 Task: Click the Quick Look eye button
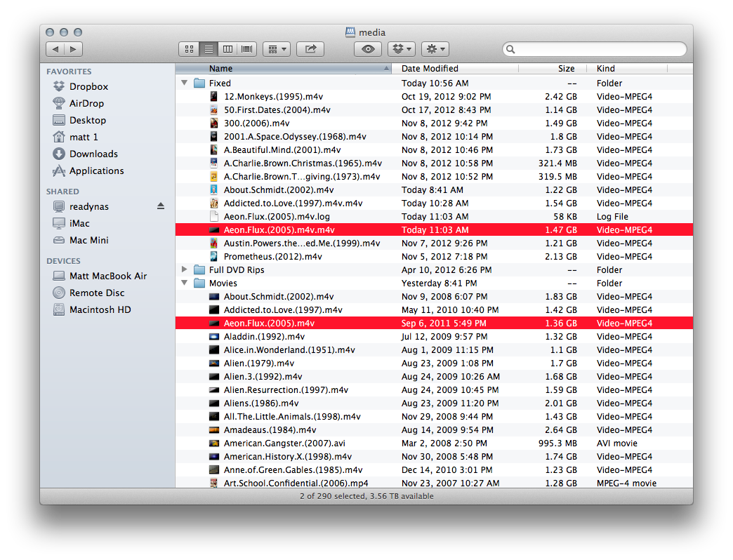[368, 49]
